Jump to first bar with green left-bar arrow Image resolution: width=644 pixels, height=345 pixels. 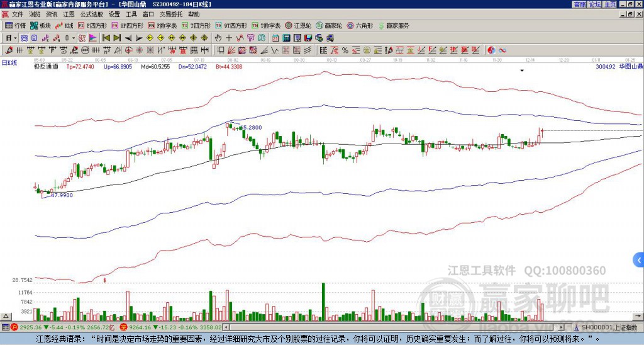(106, 38)
